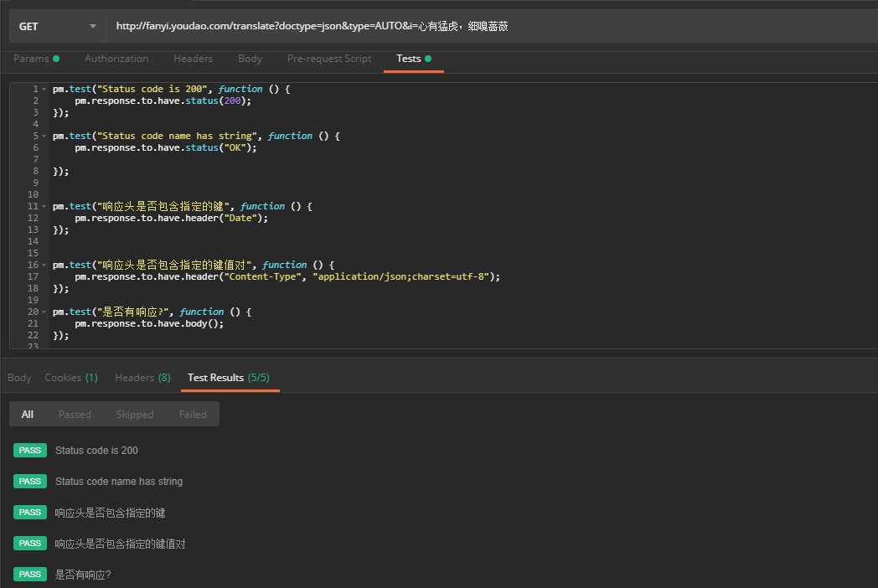878x588 pixels.
Task: Click the request URL input field
Action: point(492,26)
